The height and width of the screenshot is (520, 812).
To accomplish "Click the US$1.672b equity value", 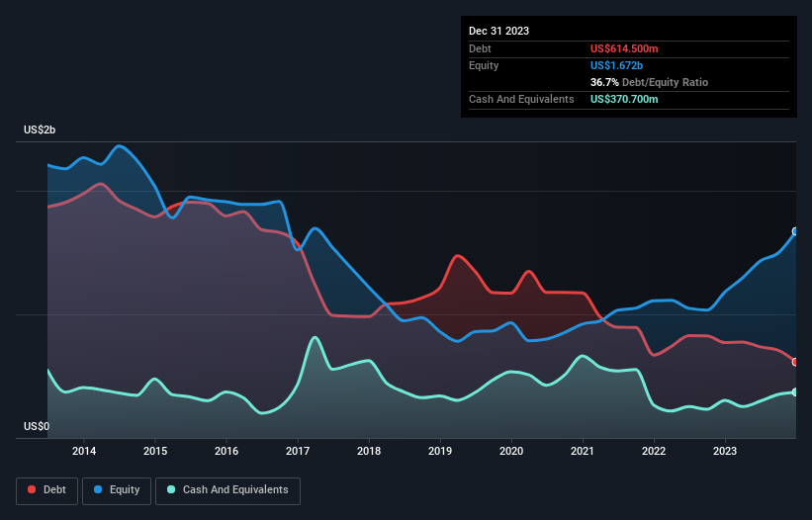I will tap(616, 65).
